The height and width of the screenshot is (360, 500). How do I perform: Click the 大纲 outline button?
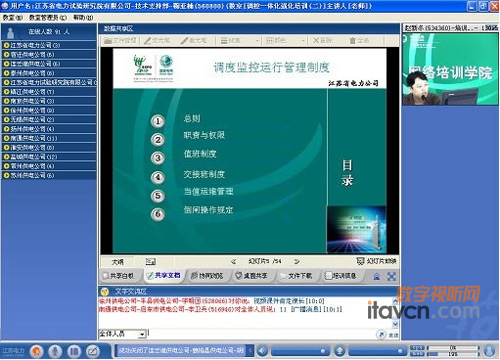tap(117, 262)
